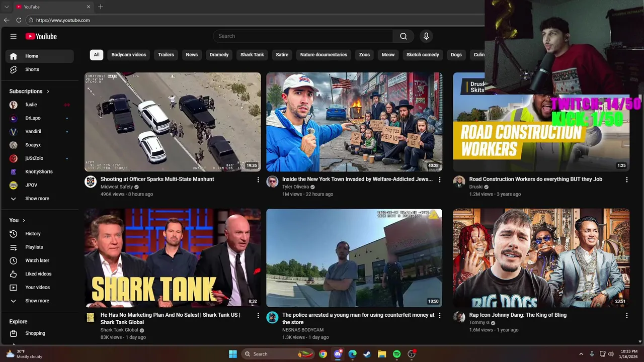644x362 pixels.
Task: Open Shopping under Explore
Action: [x=40, y=333]
